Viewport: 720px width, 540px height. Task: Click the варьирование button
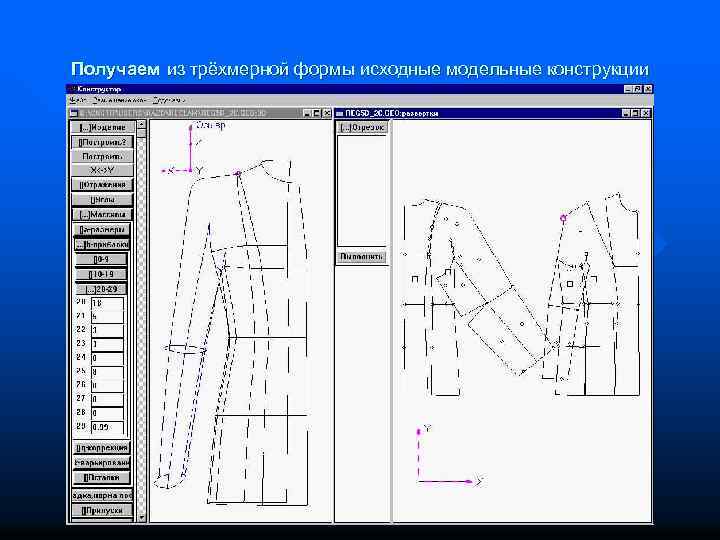coord(102,463)
